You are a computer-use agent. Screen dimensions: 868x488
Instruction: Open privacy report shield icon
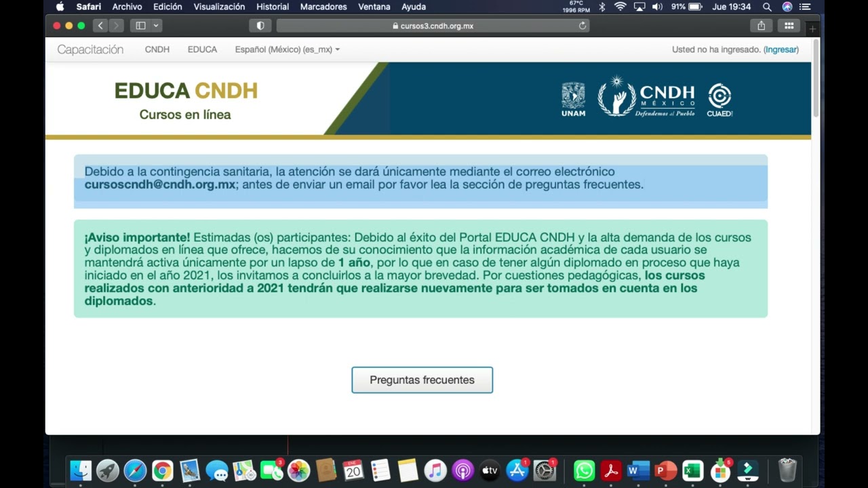click(x=260, y=26)
